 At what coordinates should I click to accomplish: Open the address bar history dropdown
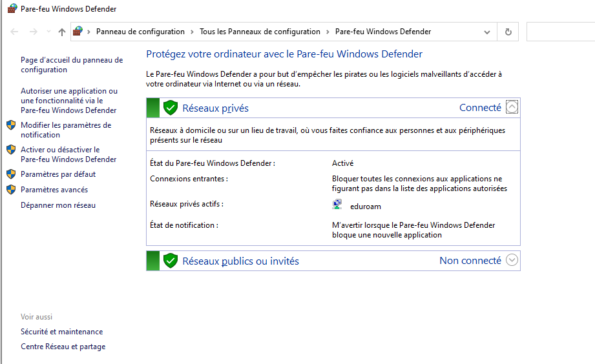coord(487,32)
